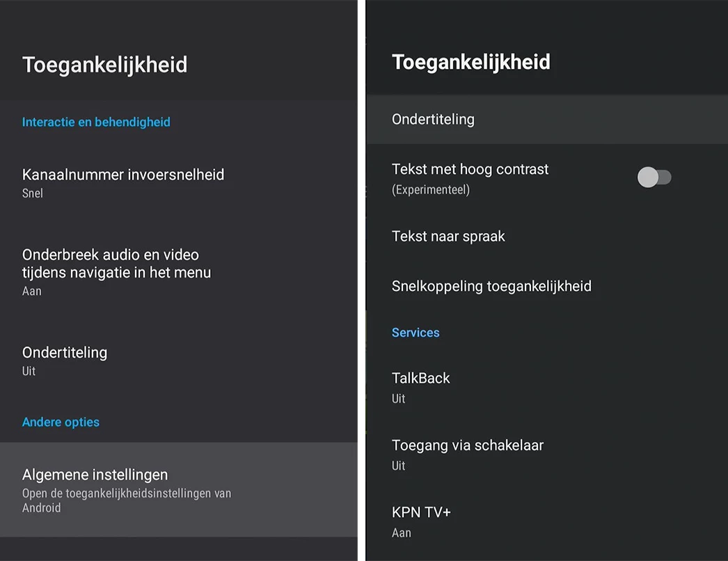728x561 pixels.
Task: Click the Tekst met hoog contrast label
Action: (470, 169)
